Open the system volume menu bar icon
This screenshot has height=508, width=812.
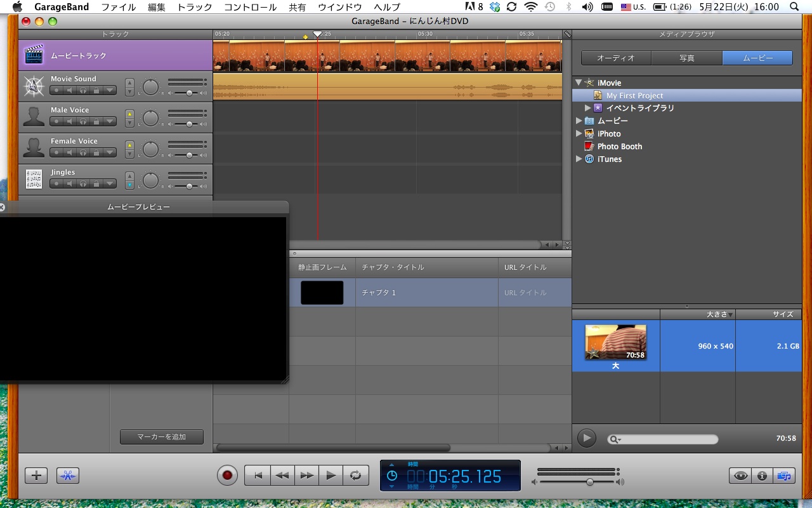(x=587, y=7)
